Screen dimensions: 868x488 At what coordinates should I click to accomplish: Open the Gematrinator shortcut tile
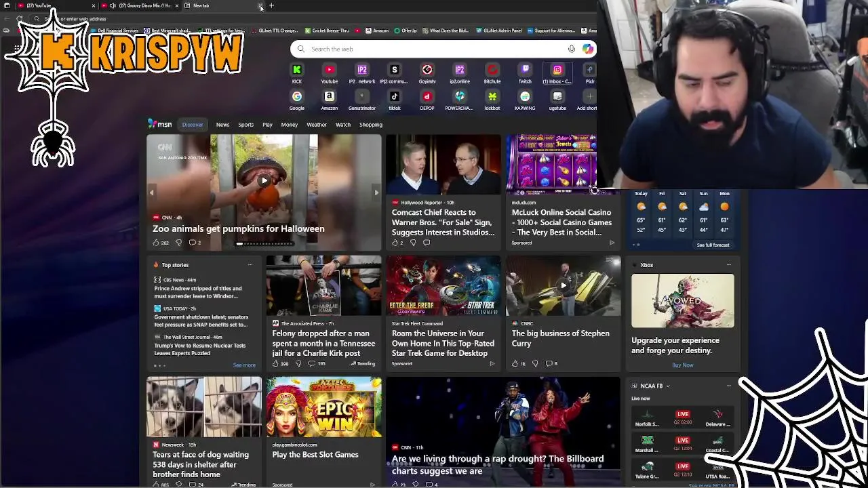tap(361, 100)
